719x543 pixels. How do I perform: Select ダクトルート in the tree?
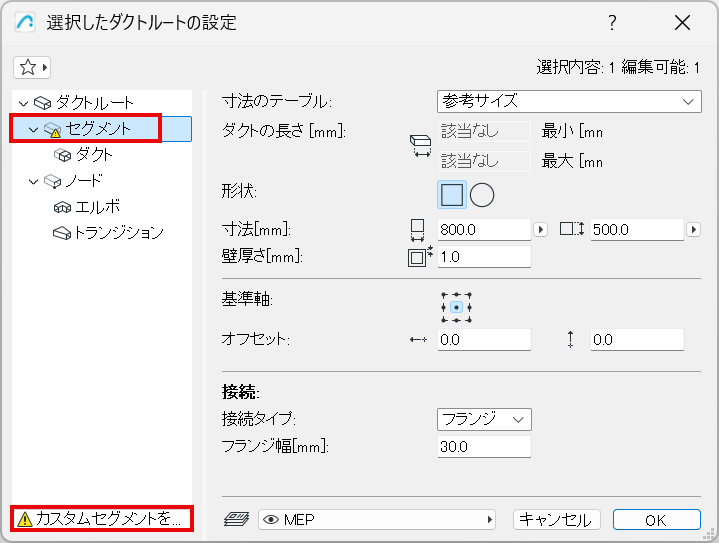point(95,103)
